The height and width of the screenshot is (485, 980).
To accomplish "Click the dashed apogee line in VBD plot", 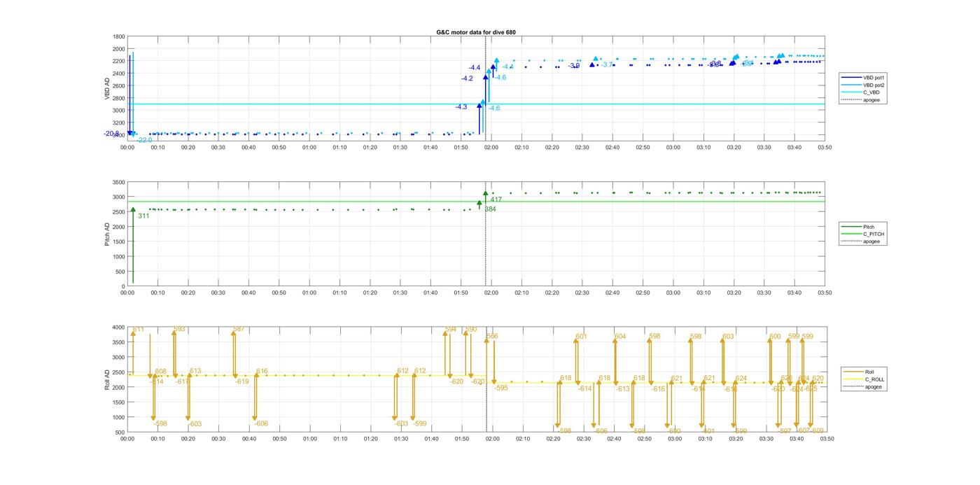I will point(486,87).
